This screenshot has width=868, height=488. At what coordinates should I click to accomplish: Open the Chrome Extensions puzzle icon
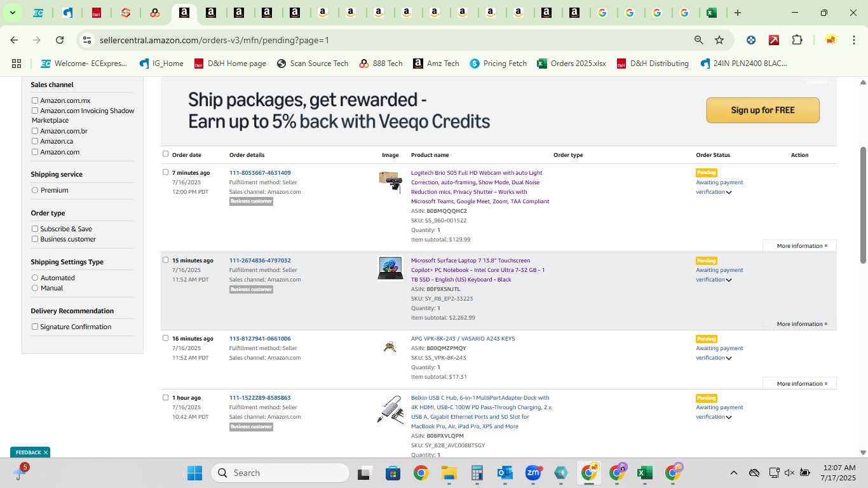797,40
